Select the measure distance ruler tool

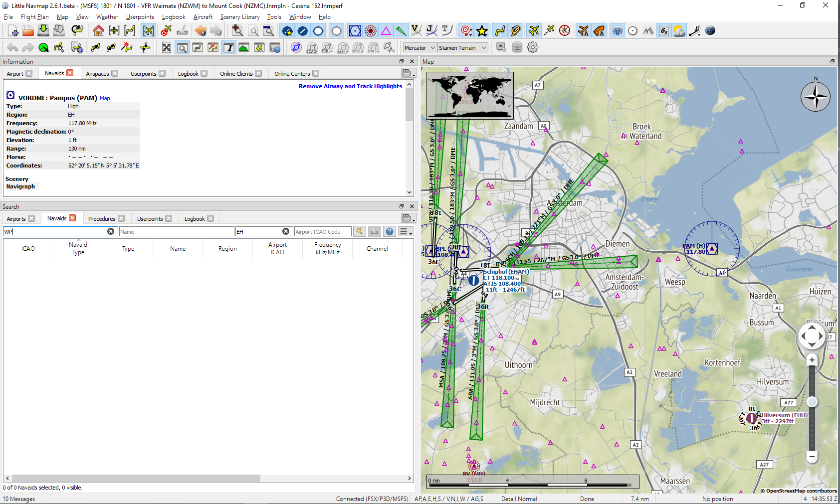[x=695, y=30]
